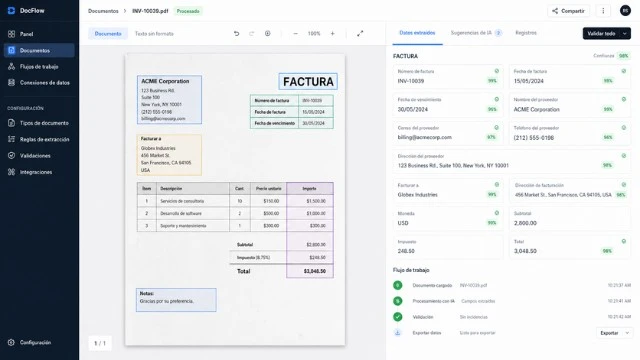Click Documentos breadcrumb link
640x360 pixels.
[103, 11]
